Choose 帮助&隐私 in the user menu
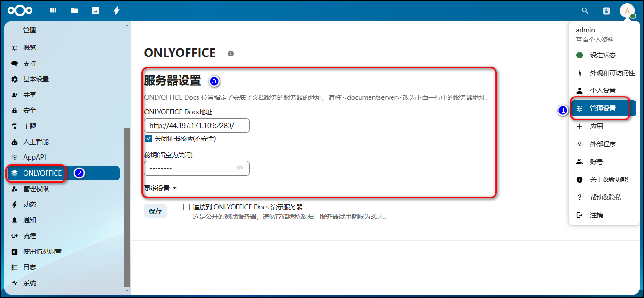Screen dimensions: 644x298 tap(604, 197)
